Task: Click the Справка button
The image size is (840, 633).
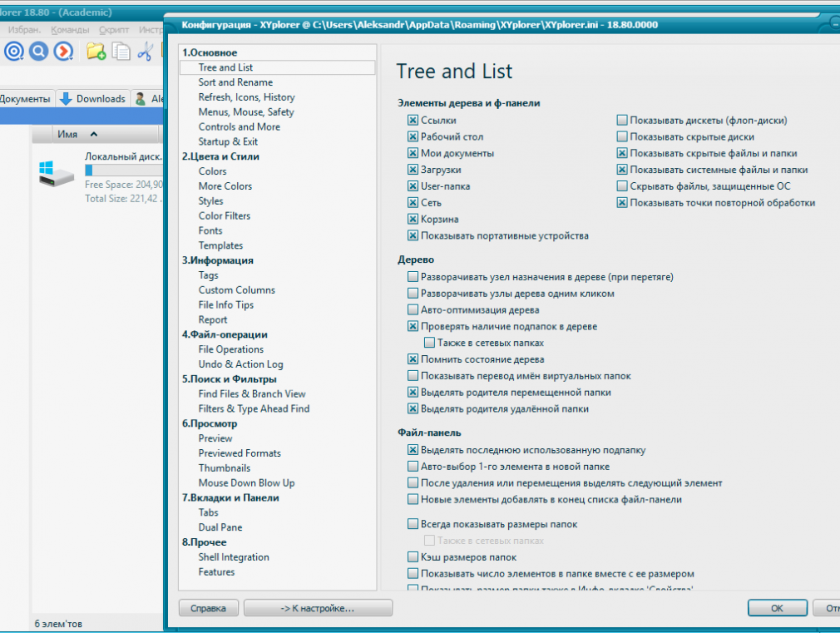Action: click(208, 608)
